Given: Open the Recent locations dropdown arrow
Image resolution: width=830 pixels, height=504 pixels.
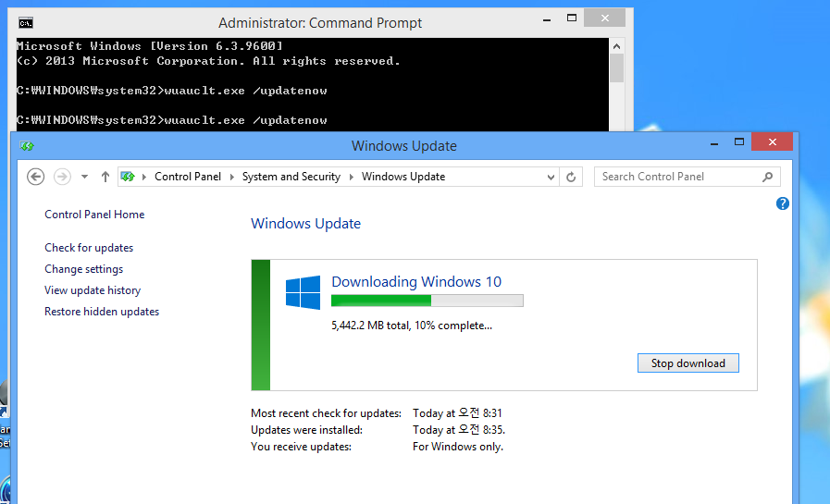Looking at the screenshot, I should tap(85, 177).
